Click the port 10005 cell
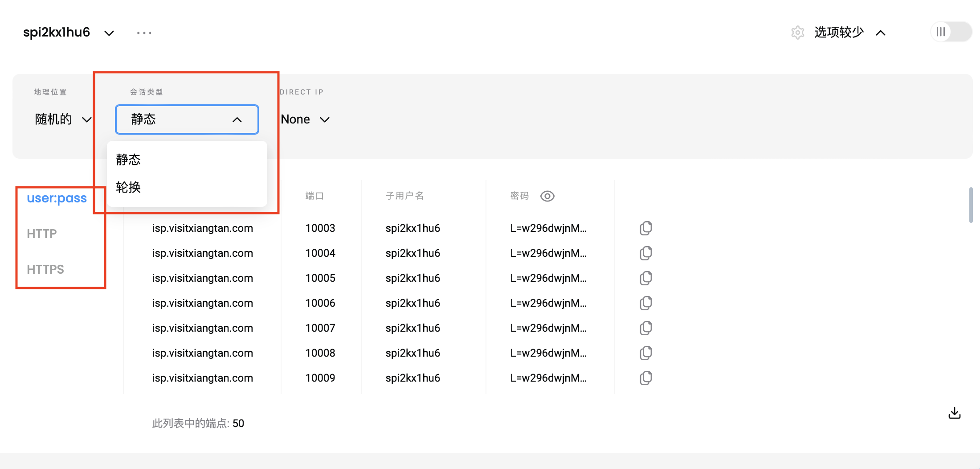The image size is (980, 469). [320, 278]
